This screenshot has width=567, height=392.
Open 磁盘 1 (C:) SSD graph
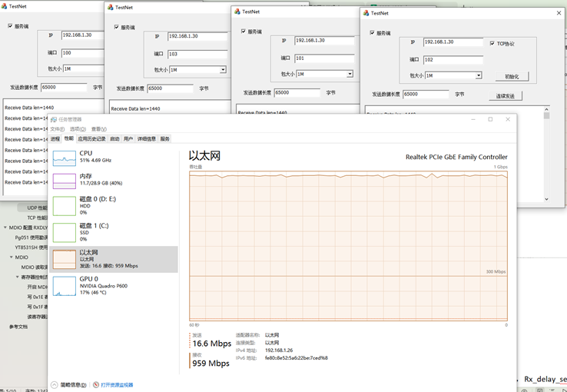click(65, 231)
